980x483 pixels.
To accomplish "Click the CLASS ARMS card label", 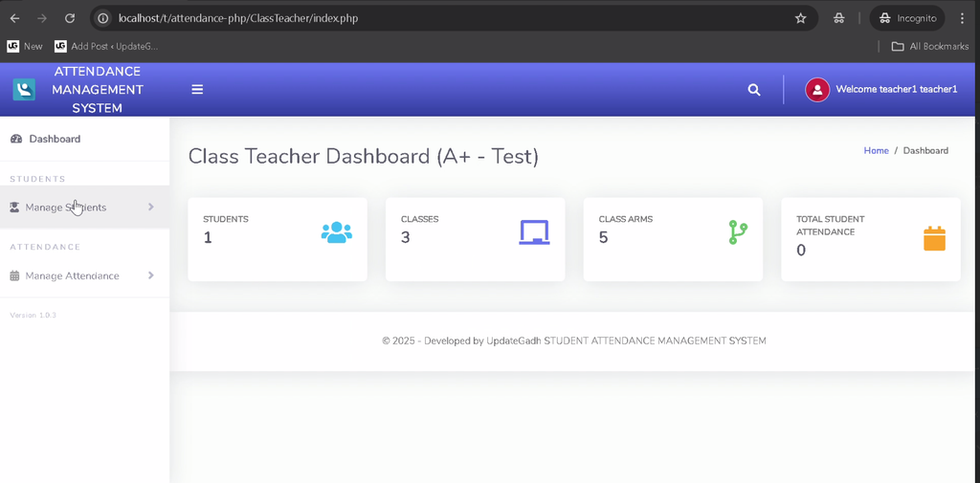I will pos(626,219).
